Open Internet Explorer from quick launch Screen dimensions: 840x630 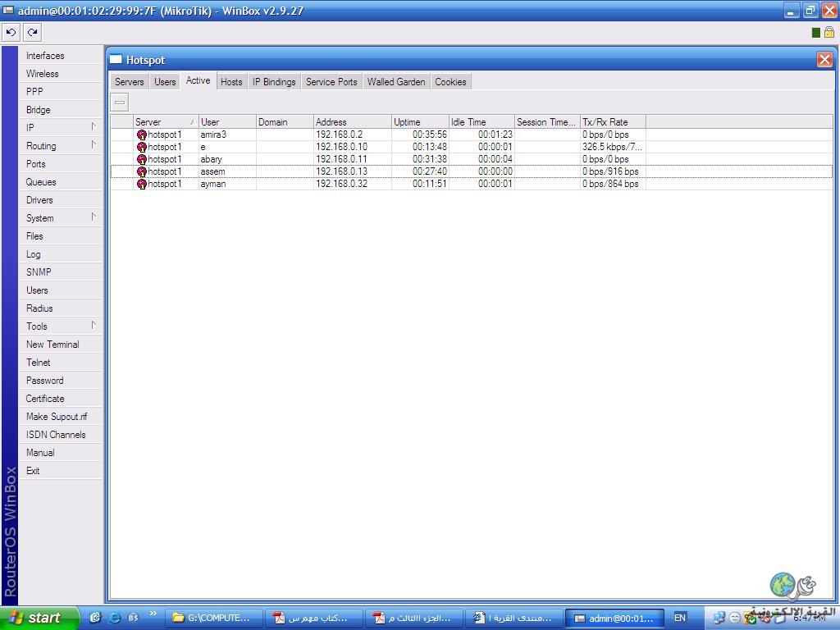pyautogui.click(x=114, y=618)
